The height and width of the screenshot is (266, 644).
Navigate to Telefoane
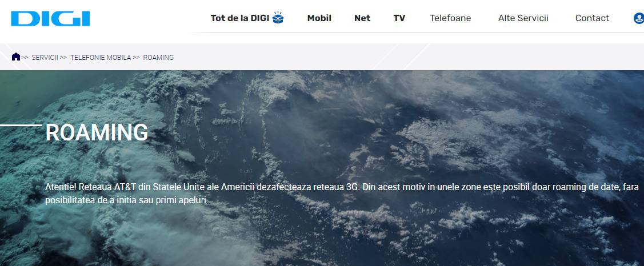click(x=450, y=18)
